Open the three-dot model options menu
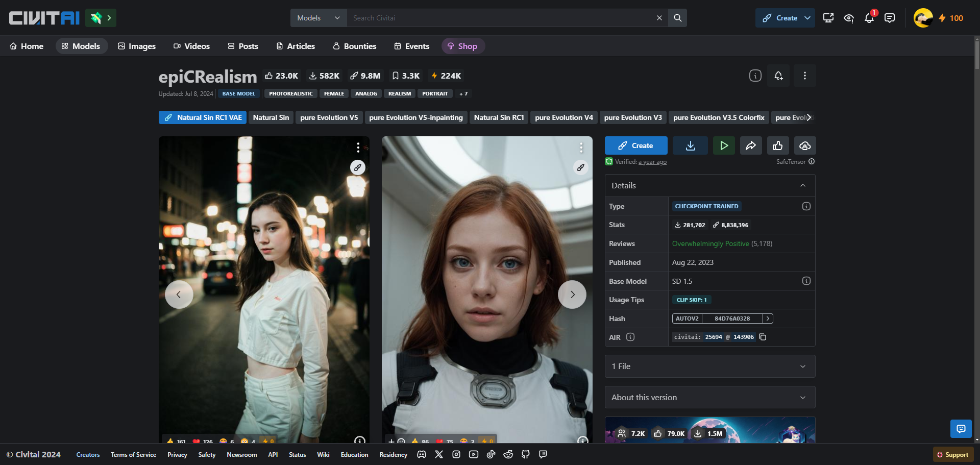Image resolution: width=980 pixels, height=465 pixels. pos(804,76)
